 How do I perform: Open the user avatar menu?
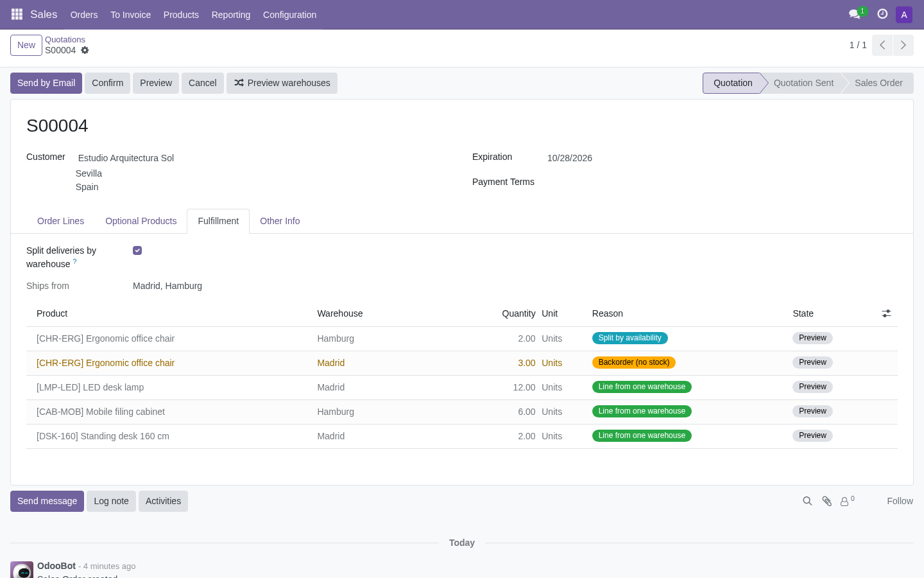[904, 14]
